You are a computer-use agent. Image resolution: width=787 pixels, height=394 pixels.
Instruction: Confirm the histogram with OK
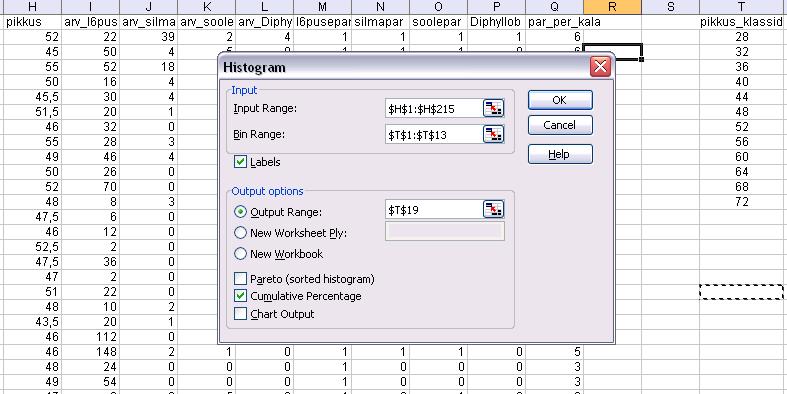click(x=560, y=100)
